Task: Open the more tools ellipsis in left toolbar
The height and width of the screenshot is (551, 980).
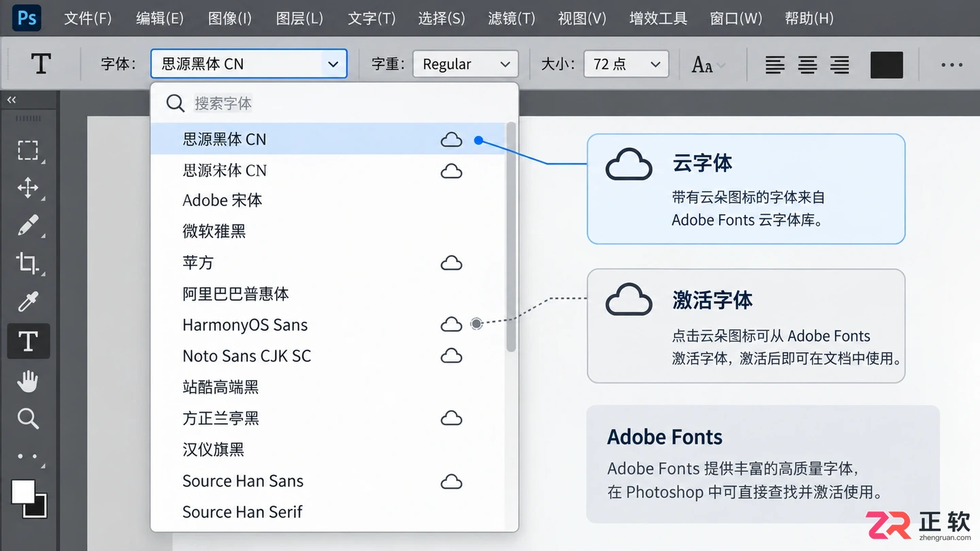Action: pyautogui.click(x=28, y=456)
